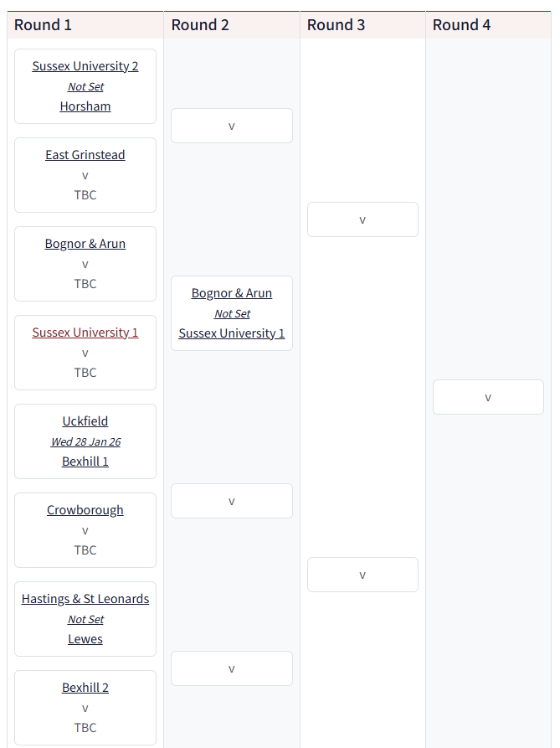Click the Lewes team link
560x748 pixels.
[85, 639]
